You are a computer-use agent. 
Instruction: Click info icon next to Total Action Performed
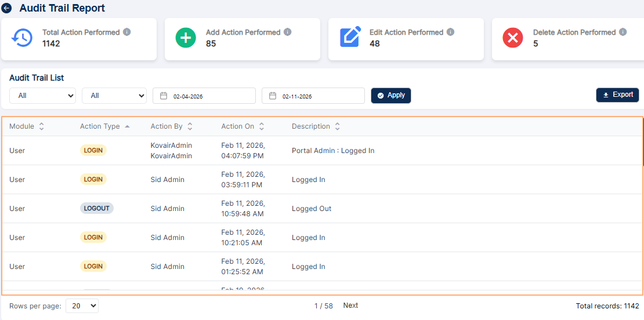127,32
